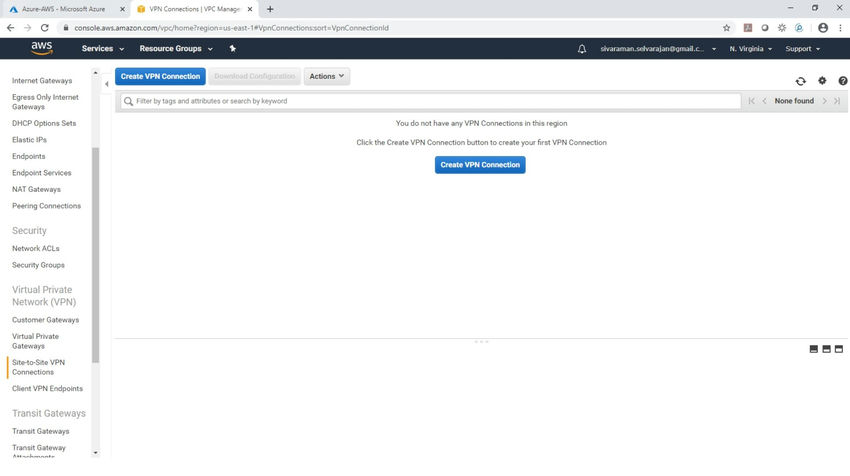Open NAT Gateways in sidebar
The width and height of the screenshot is (850, 476).
pos(36,189)
